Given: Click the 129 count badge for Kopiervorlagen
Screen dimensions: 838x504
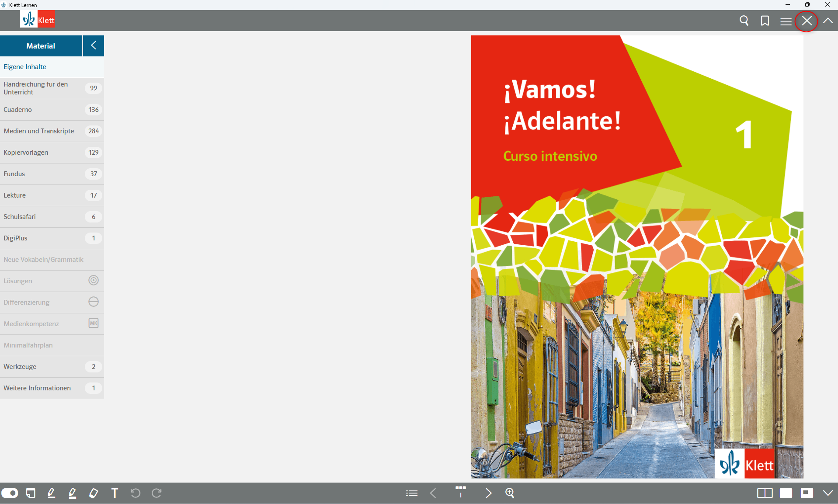Looking at the screenshot, I should 94,153.
